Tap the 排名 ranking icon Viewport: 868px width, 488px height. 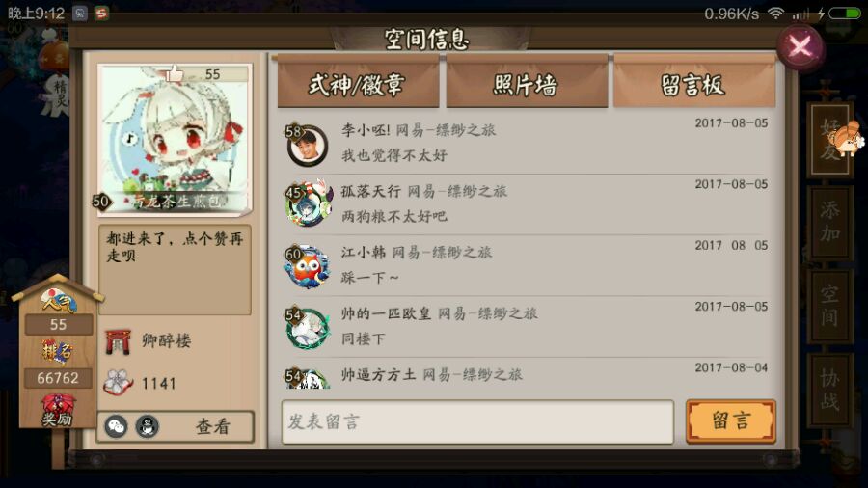tap(58, 351)
